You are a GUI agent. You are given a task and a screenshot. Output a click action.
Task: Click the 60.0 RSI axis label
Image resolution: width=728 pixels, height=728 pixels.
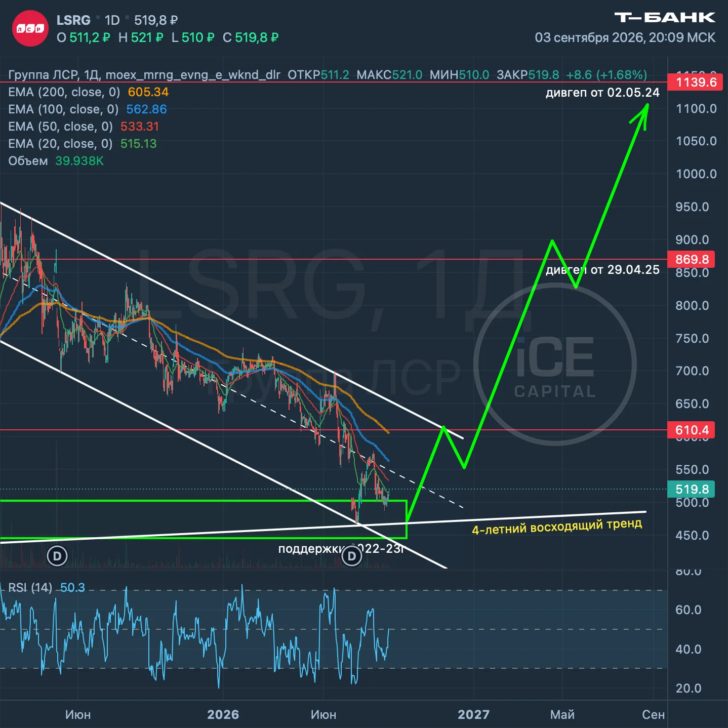[689, 610]
